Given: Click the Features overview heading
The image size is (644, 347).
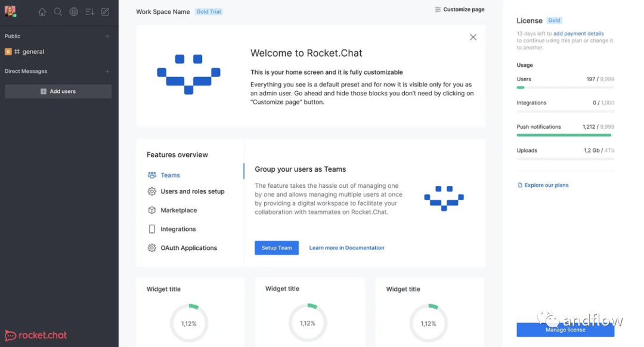Looking at the screenshot, I should [x=178, y=155].
